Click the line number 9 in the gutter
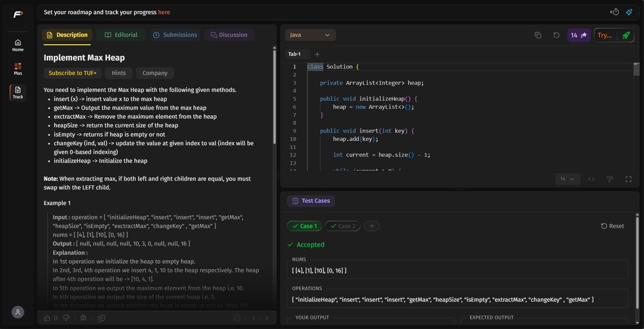 pos(294,130)
